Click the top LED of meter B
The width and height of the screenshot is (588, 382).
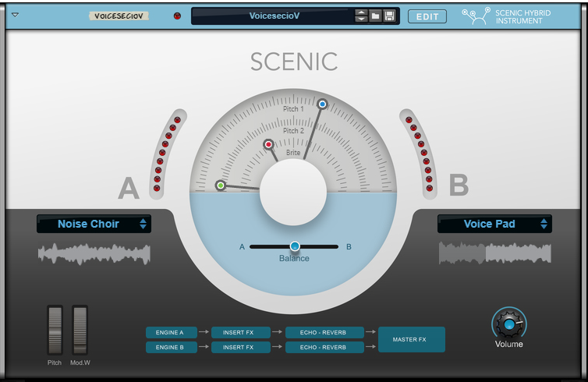point(409,120)
